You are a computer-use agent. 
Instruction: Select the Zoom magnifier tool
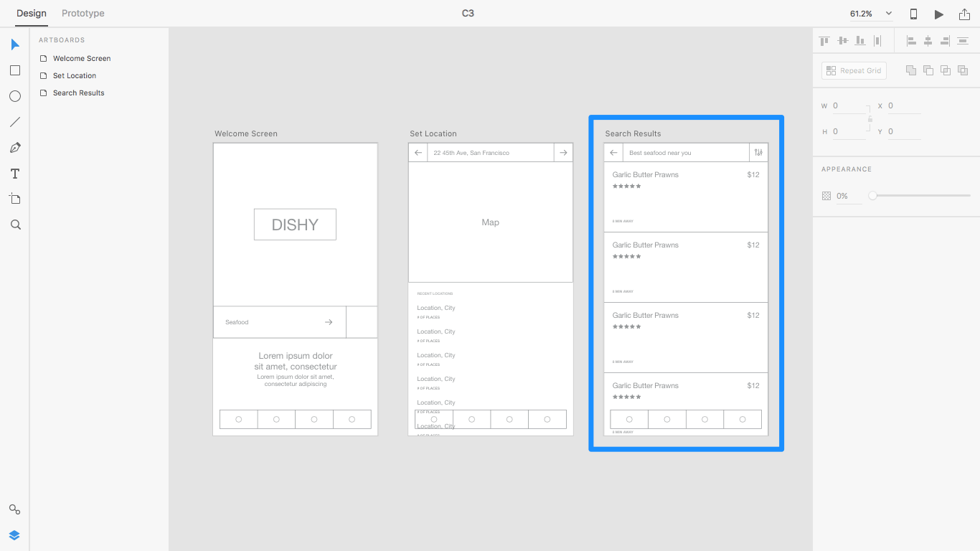pyautogui.click(x=15, y=225)
